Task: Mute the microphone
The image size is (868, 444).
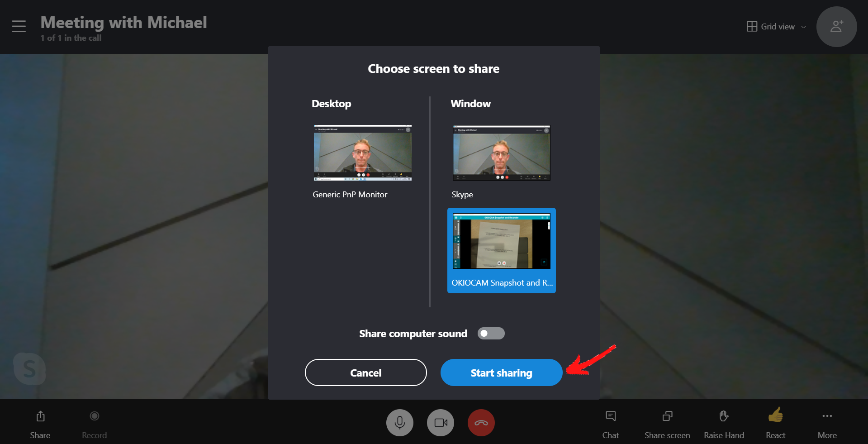Action: click(x=399, y=422)
